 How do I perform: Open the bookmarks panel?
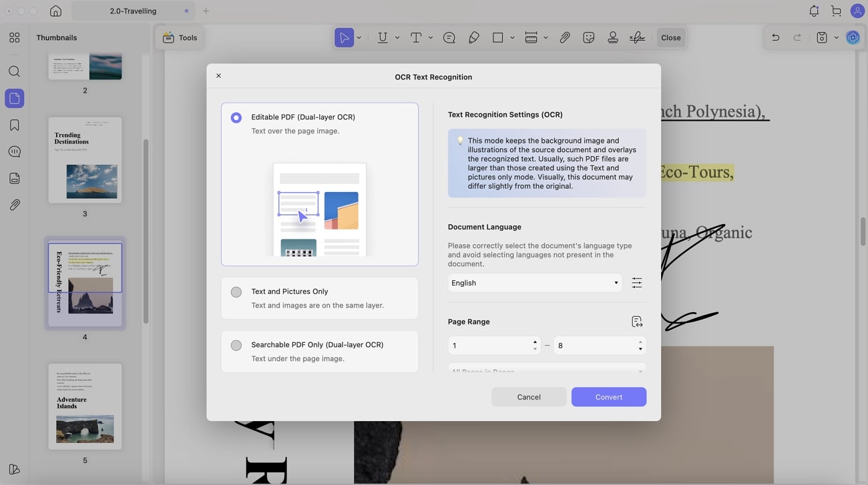(15, 125)
